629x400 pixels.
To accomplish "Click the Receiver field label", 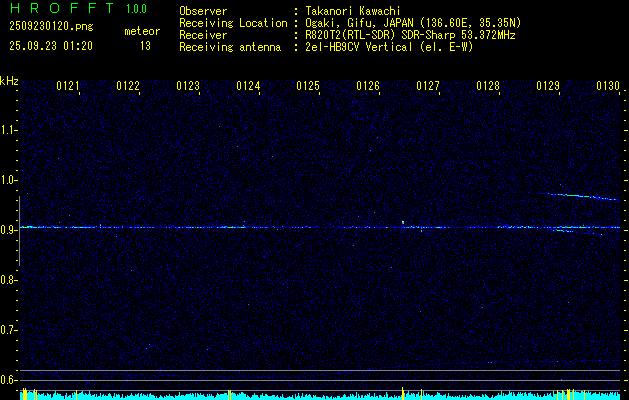I will [203, 35].
